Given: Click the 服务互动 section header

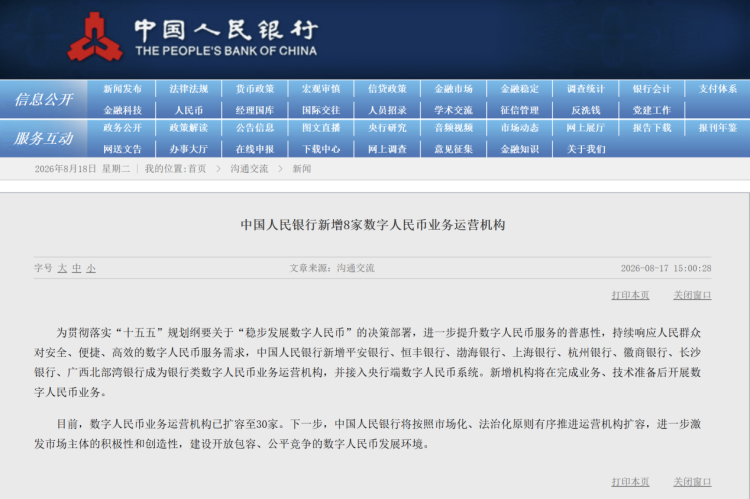Looking at the screenshot, I should click(44, 139).
